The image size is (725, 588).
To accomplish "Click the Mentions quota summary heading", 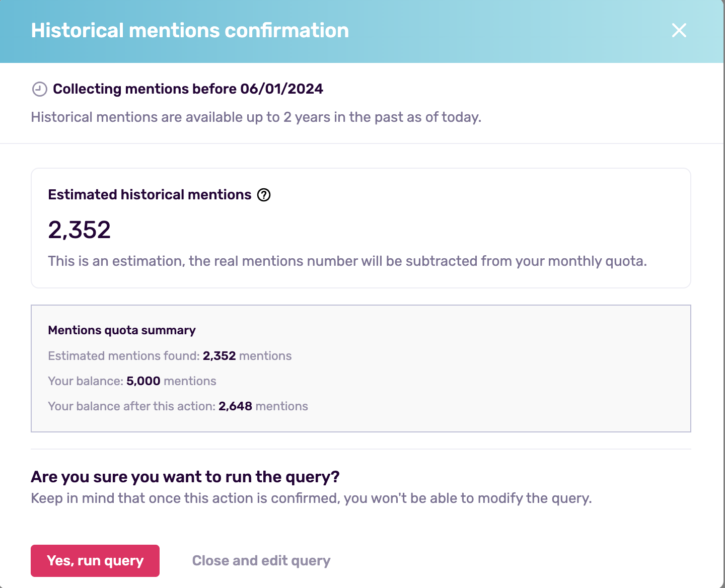I will click(x=122, y=330).
